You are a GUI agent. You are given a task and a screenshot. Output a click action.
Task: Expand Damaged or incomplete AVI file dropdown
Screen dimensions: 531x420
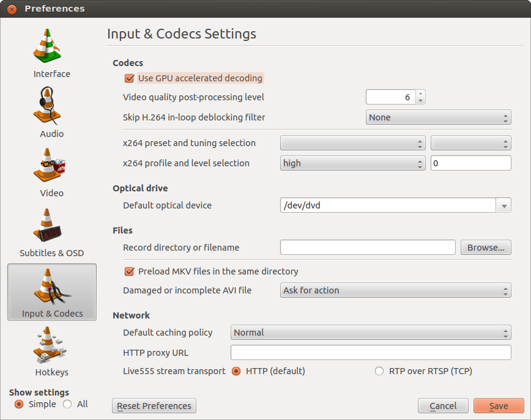point(395,290)
